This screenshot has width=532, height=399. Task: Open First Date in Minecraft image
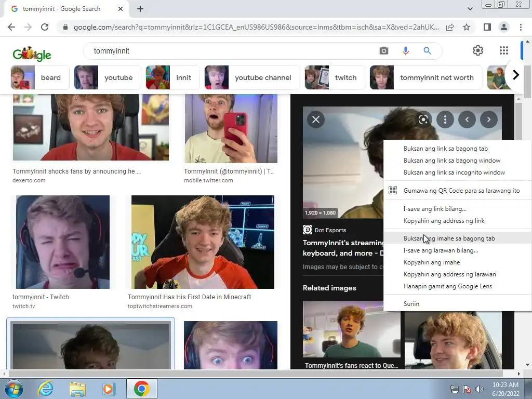click(203, 242)
